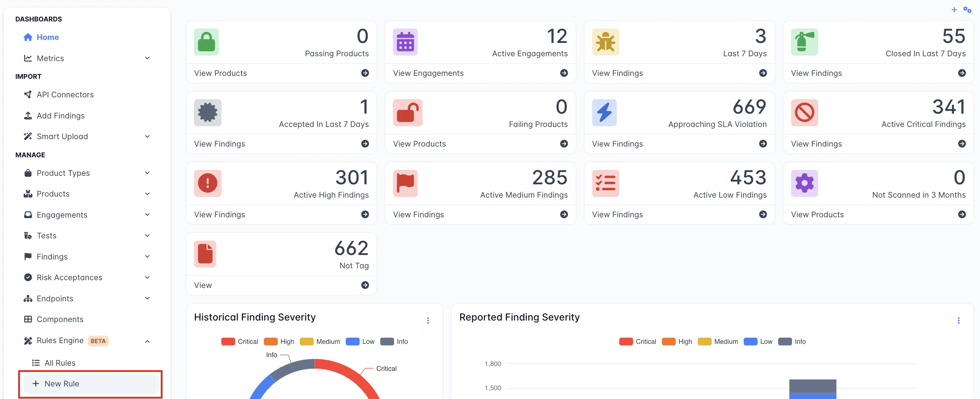The image size is (980, 399).
Task: Click the purple calendar Active Engagements icon
Action: point(405,42)
